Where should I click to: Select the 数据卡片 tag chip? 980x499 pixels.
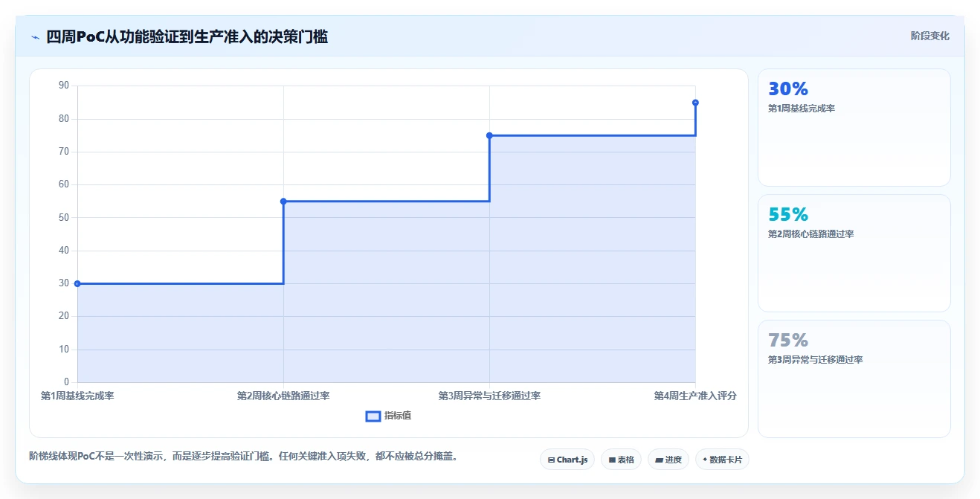722,460
